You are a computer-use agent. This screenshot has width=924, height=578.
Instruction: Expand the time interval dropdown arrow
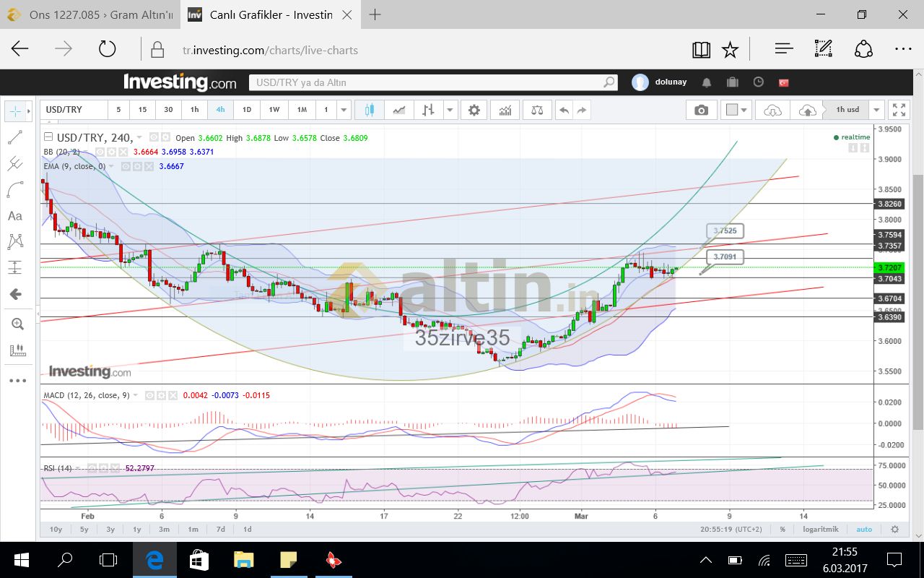[x=344, y=110]
